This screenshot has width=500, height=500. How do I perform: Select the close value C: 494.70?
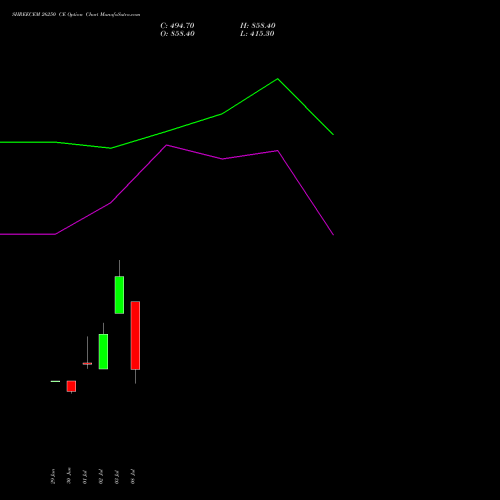coord(177,26)
